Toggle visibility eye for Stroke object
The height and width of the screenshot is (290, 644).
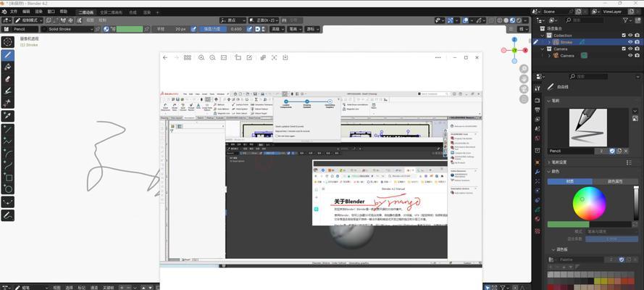click(x=630, y=42)
